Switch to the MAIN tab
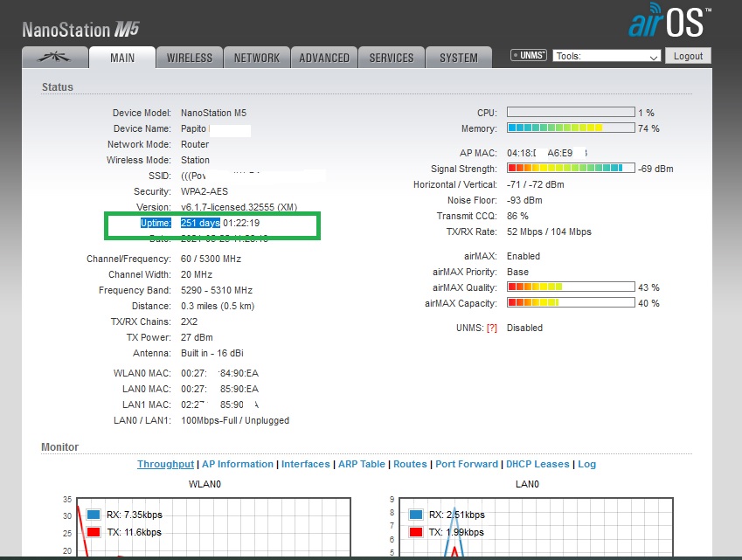Viewport: 742px width, 560px height. (x=122, y=58)
